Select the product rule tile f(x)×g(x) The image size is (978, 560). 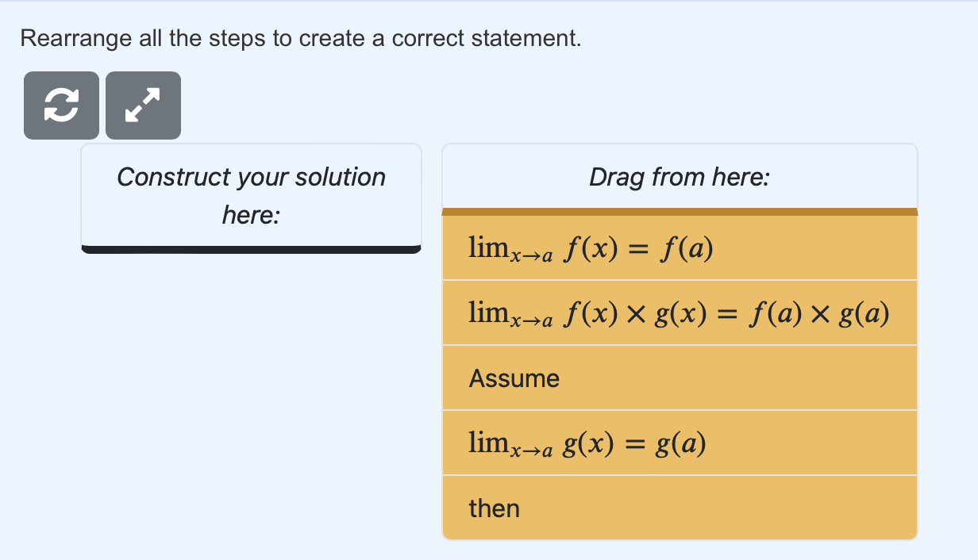(x=680, y=313)
